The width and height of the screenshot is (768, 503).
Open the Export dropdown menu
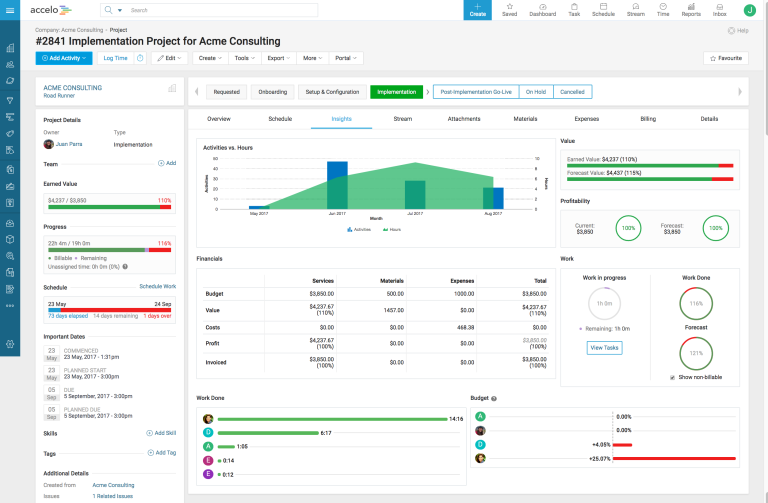(x=277, y=59)
